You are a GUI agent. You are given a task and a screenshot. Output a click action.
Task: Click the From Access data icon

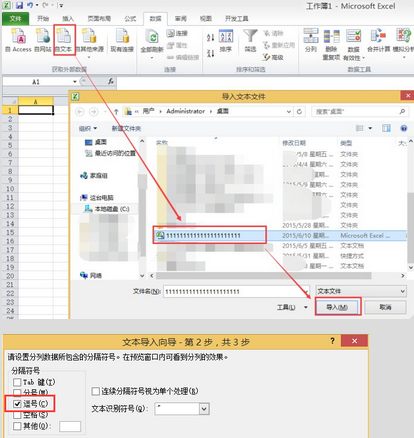tap(19, 37)
